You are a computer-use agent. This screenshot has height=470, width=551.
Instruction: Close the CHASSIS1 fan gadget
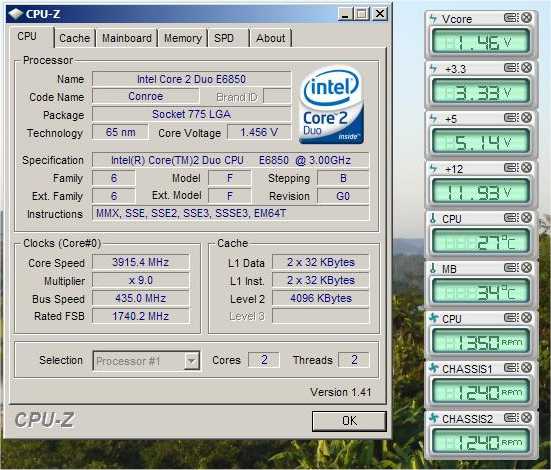tap(526, 368)
